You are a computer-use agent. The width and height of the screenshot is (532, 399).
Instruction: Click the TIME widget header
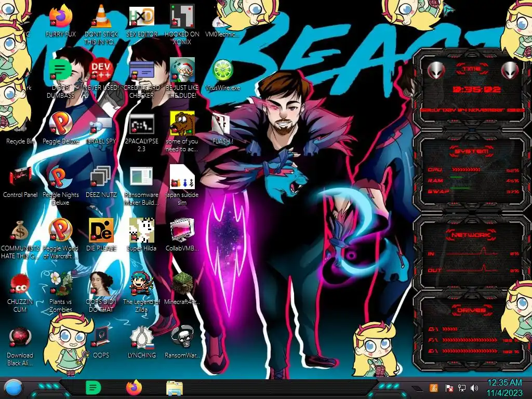[x=472, y=69]
